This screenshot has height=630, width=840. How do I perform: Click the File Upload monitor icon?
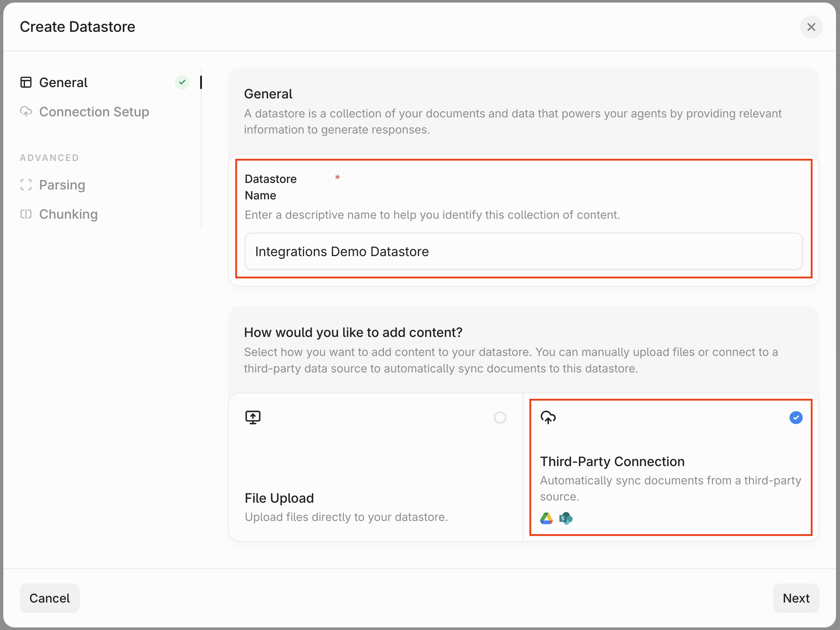[x=253, y=417]
